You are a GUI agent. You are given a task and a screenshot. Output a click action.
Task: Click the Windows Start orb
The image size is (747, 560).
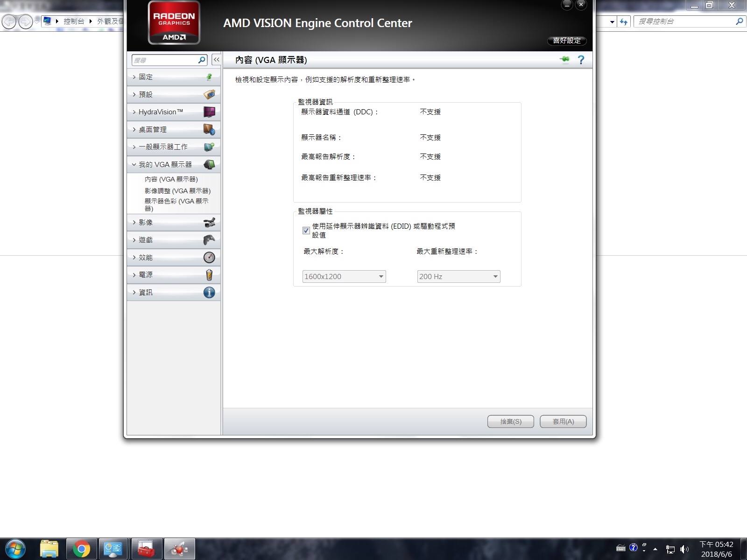(x=15, y=549)
